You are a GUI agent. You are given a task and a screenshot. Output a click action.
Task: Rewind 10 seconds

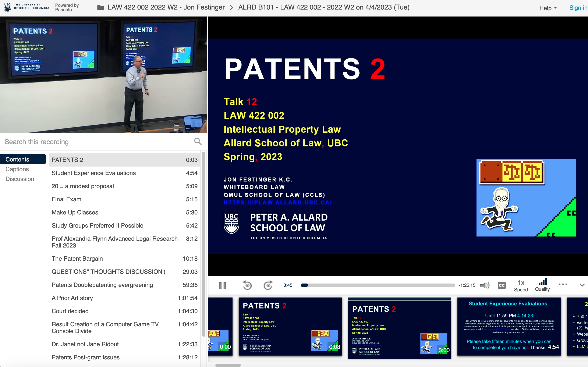coord(247,285)
